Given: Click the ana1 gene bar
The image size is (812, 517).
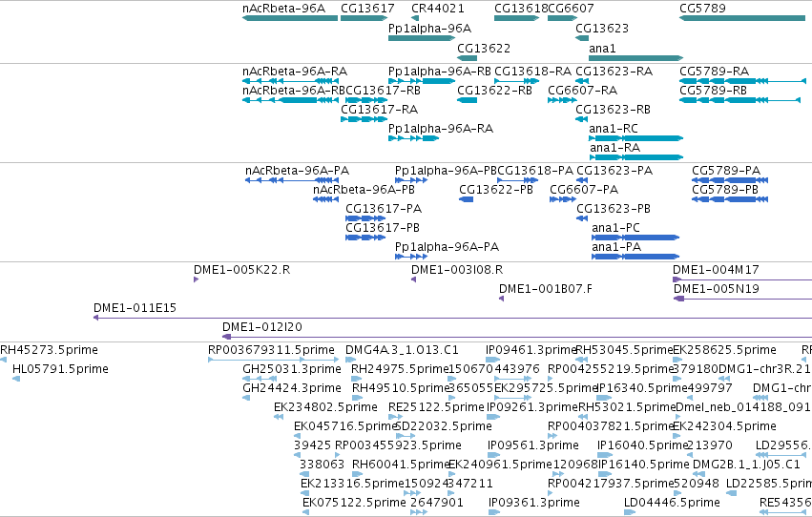Looking at the screenshot, I should coord(635,58).
